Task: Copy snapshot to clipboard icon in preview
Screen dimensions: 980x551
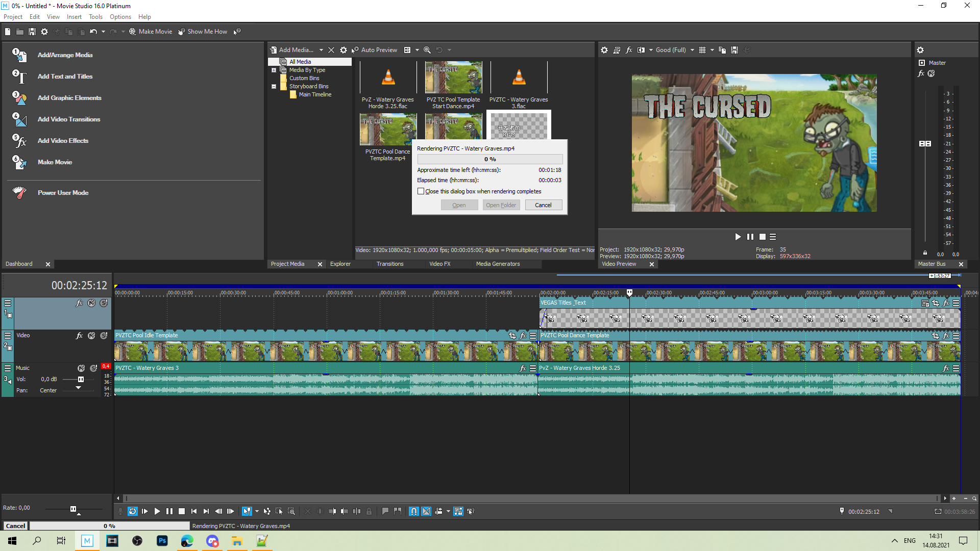Action: (722, 50)
